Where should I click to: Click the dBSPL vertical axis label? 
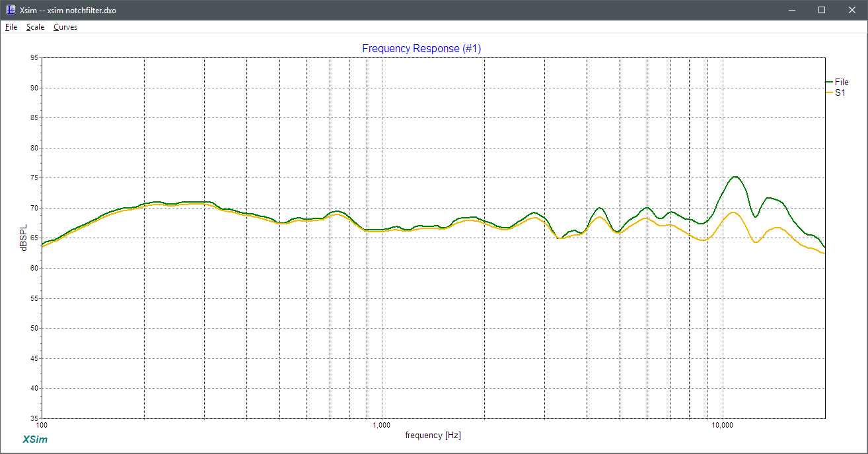[x=25, y=238]
